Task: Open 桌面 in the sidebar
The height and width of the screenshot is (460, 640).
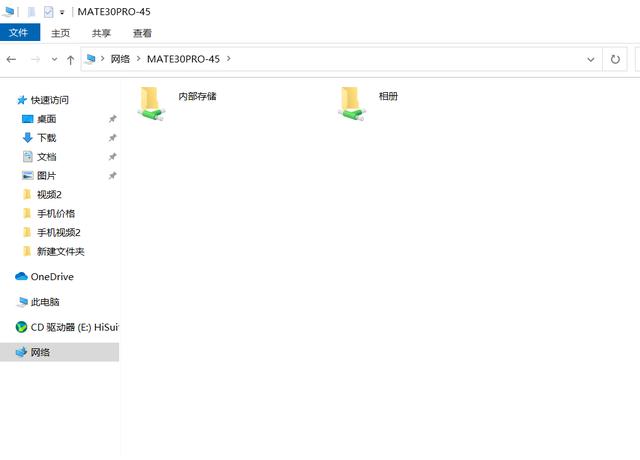Action: [x=47, y=119]
